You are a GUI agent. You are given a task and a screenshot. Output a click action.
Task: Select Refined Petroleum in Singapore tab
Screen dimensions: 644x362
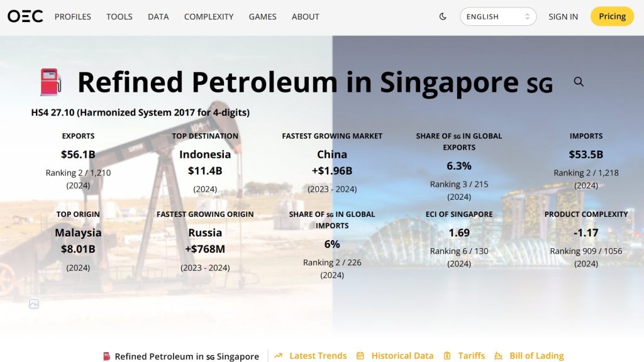181,356
